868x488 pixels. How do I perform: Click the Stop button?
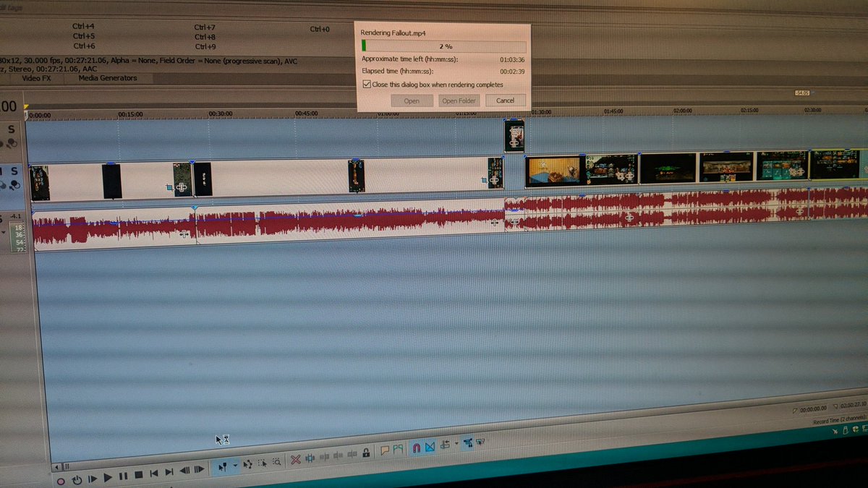pyautogui.click(x=139, y=475)
